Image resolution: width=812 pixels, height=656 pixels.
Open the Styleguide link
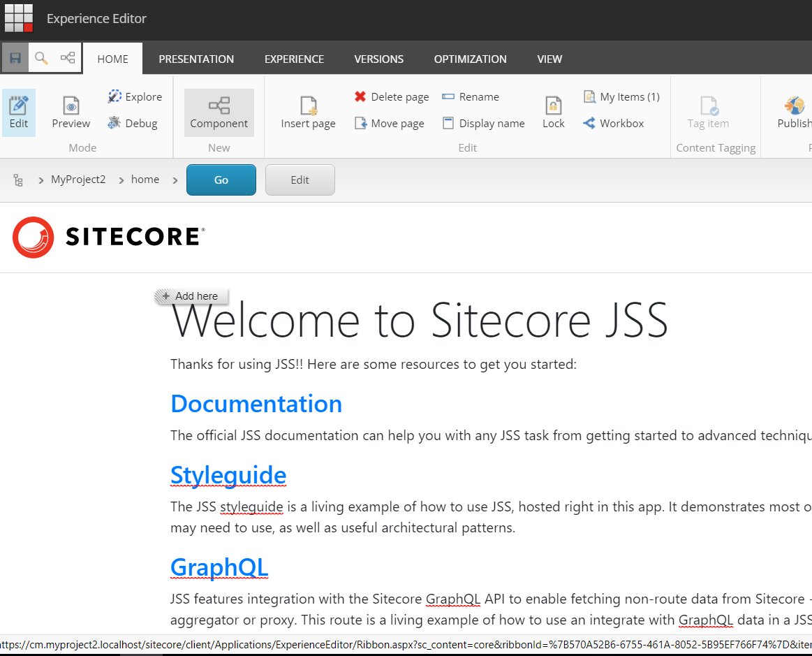pos(228,475)
